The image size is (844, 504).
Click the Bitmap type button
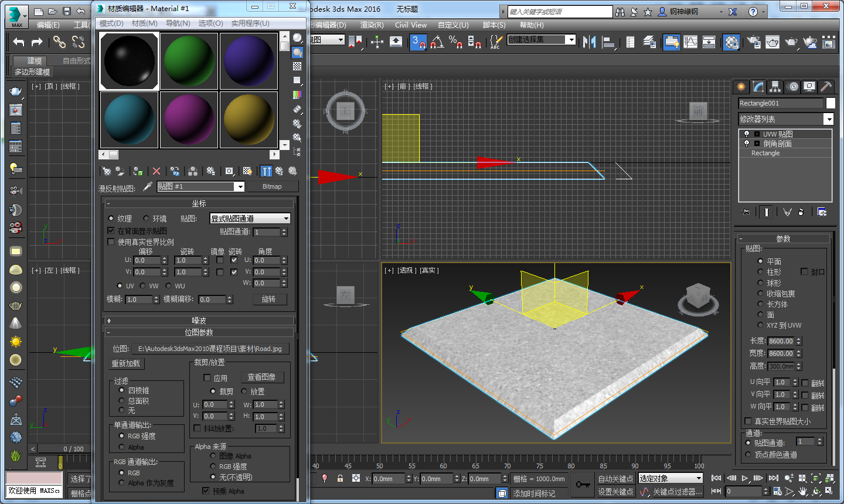[x=272, y=186]
